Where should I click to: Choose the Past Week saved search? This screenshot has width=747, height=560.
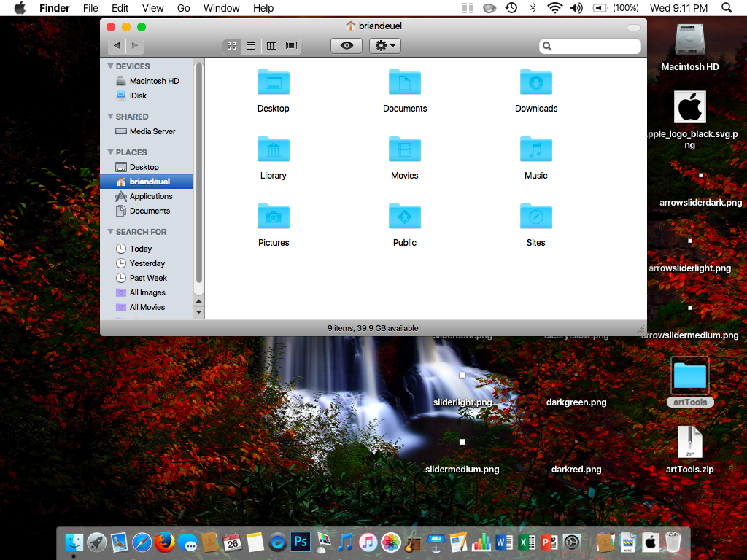coord(147,278)
